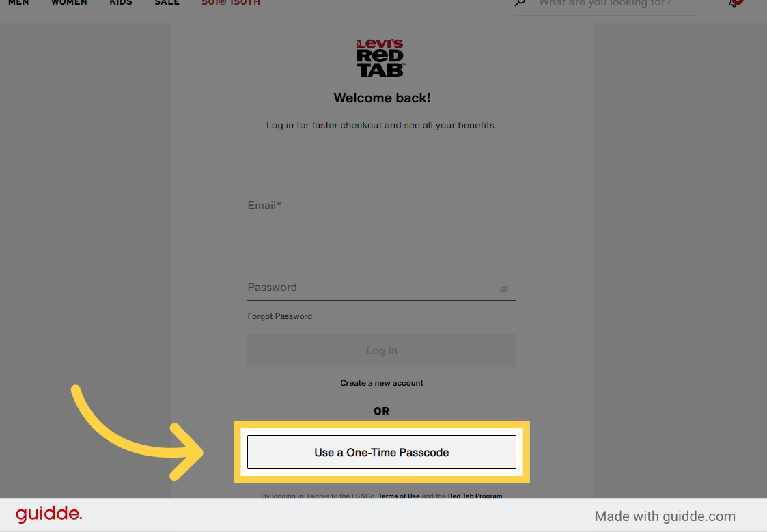Choose Use a One-Time Passcode
The image size is (767, 532).
coord(382,452)
